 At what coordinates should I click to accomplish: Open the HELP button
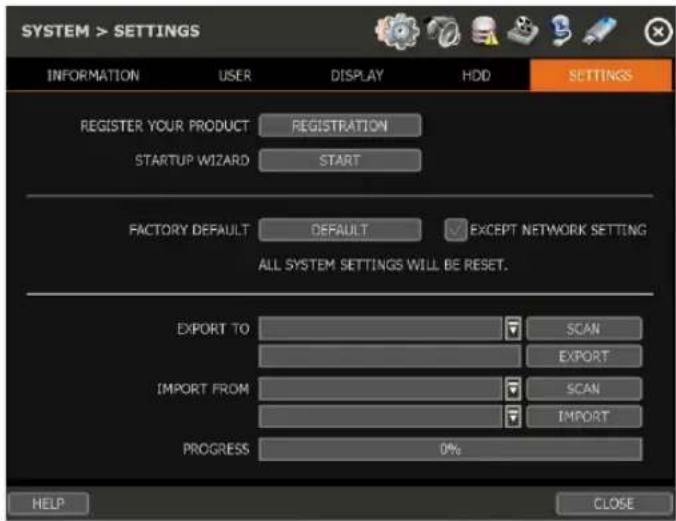coord(48,504)
